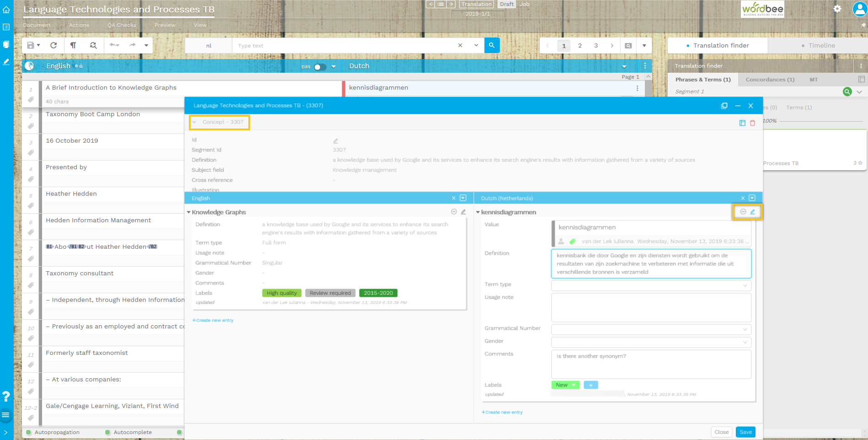Screen dimensions: 868x440
Task: Switch to the Concordances (1) tab
Action: point(770,80)
